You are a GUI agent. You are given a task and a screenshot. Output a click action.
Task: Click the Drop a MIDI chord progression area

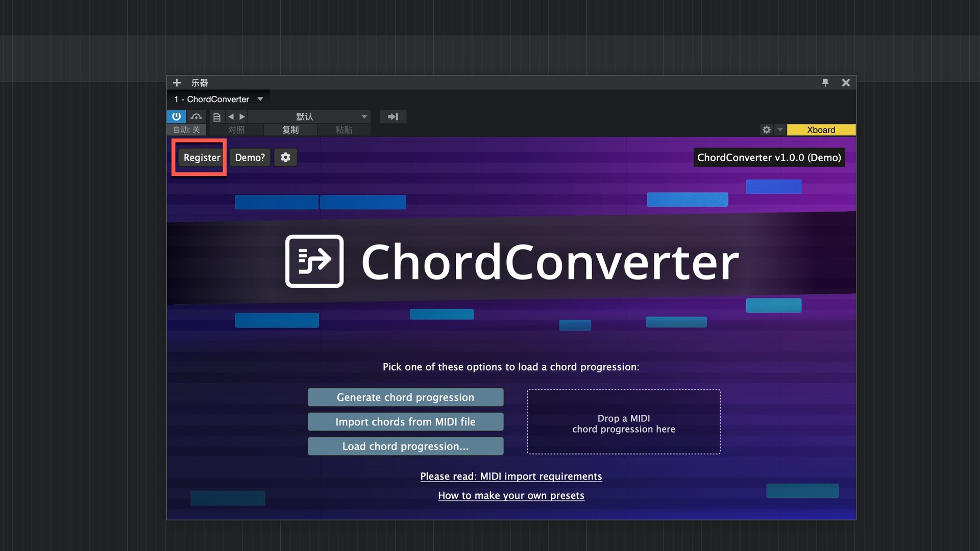point(624,422)
